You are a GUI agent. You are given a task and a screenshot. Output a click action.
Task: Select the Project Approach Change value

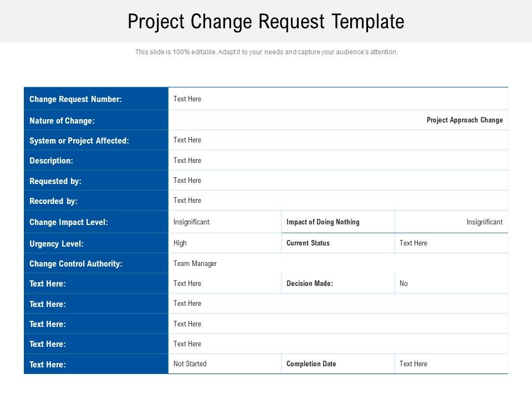tap(464, 120)
